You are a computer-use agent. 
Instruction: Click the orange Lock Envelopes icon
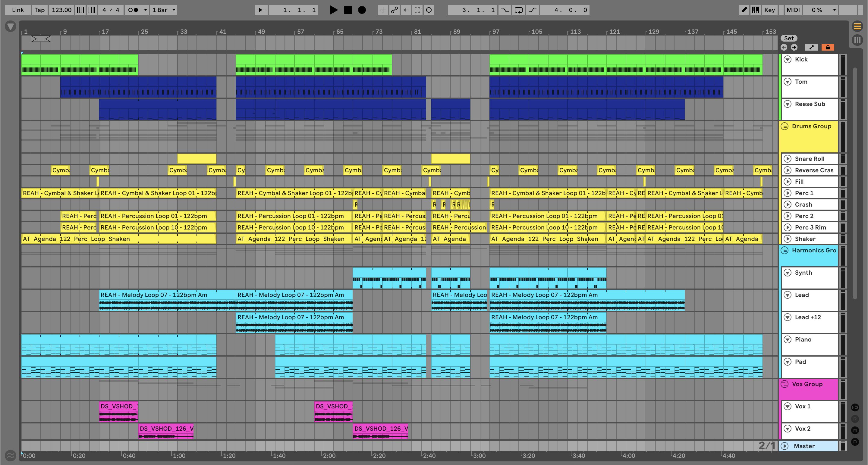(x=828, y=48)
